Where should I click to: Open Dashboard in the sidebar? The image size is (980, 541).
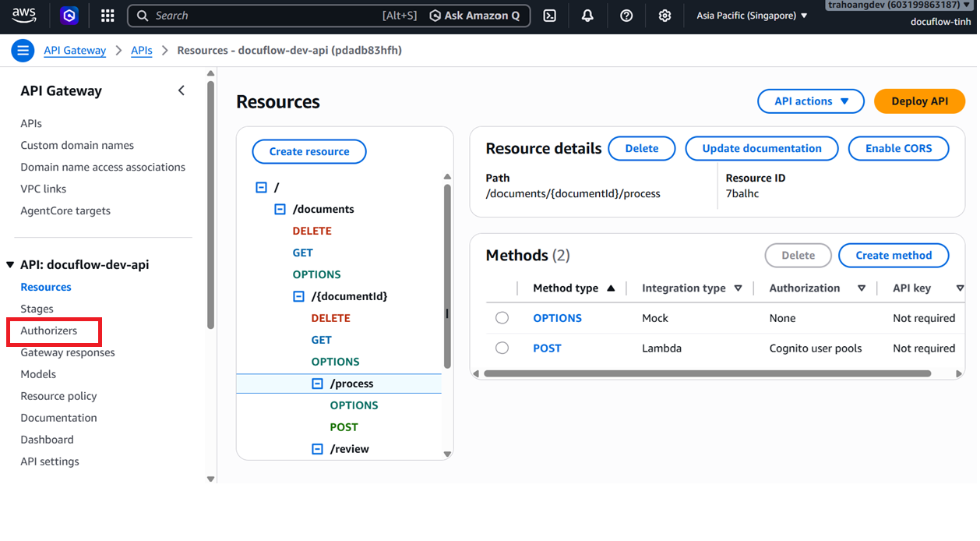(x=47, y=440)
